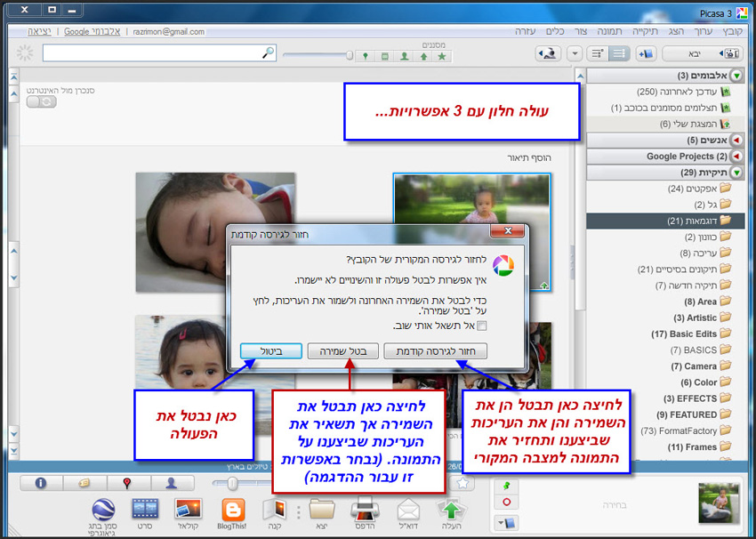This screenshot has height=539, width=756.
Task: Open the תמונה (Picture) menu
Action: [x=609, y=31]
